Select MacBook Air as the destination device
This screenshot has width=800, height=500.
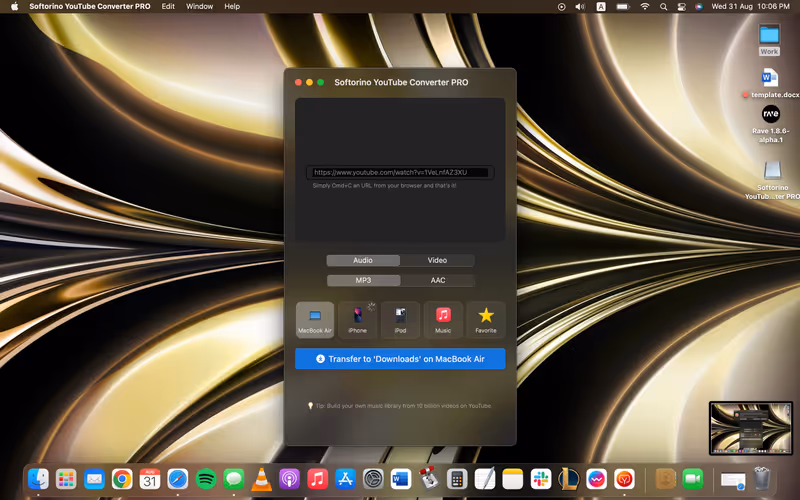pyautogui.click(x=315, y=320)
